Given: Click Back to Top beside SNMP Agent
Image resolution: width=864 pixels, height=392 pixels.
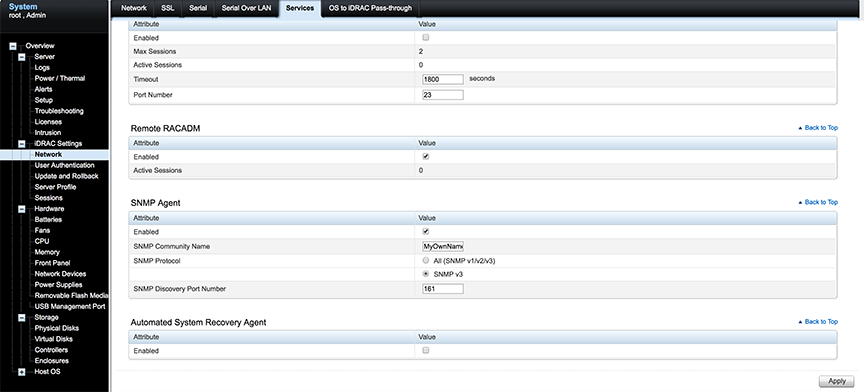Looking at the screenshot, I should pos(818,202).
